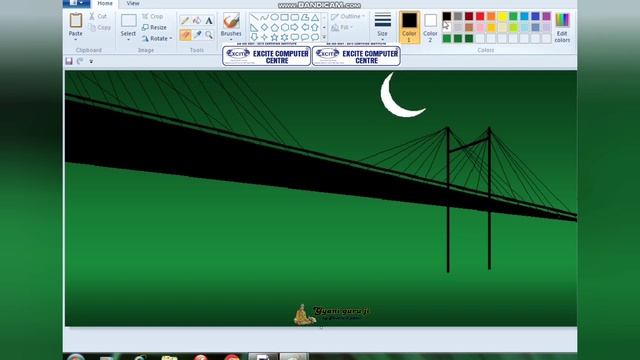Select the Magnifier tool
The width and height of the screenshot is (640, 360).
(209, 35)
